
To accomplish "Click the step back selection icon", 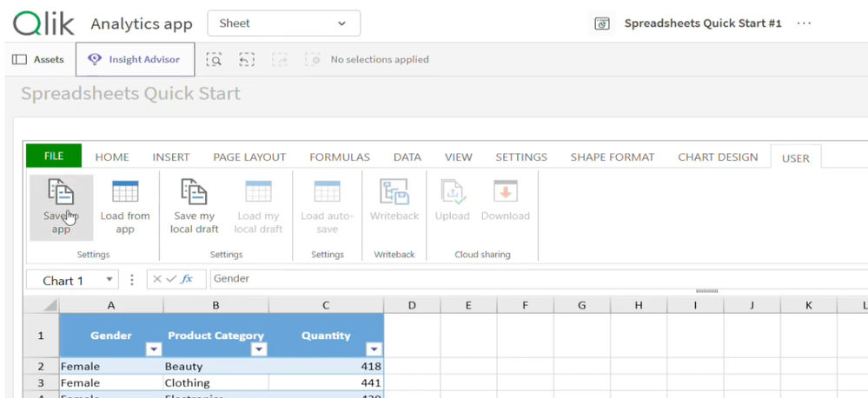I will coord(247,59).
